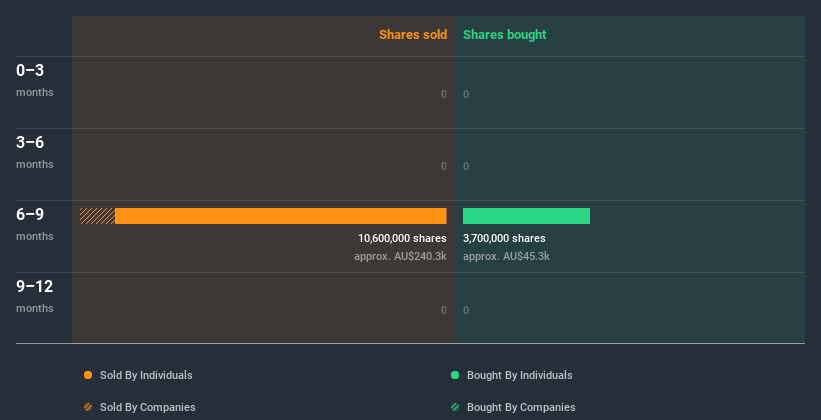This screenshot has width=821, height=420.
Task: Click the Shares bought column header
Action: click(x=505, y=35)
